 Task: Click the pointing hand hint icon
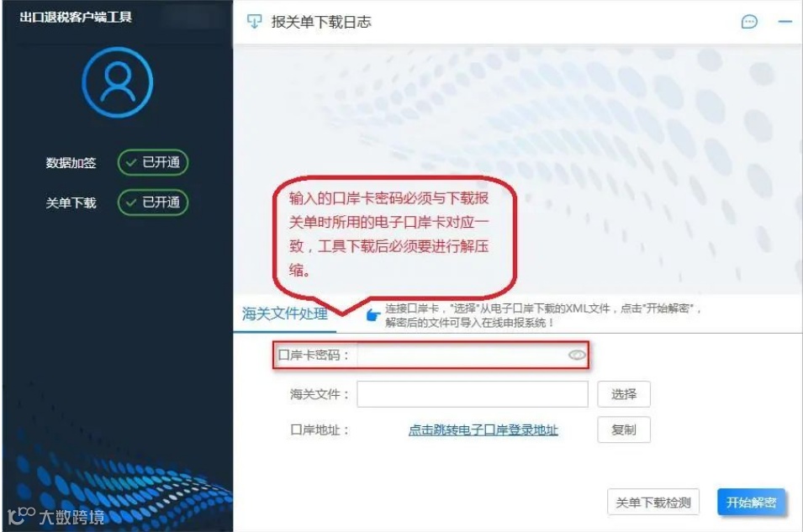[x=372, y=314]
